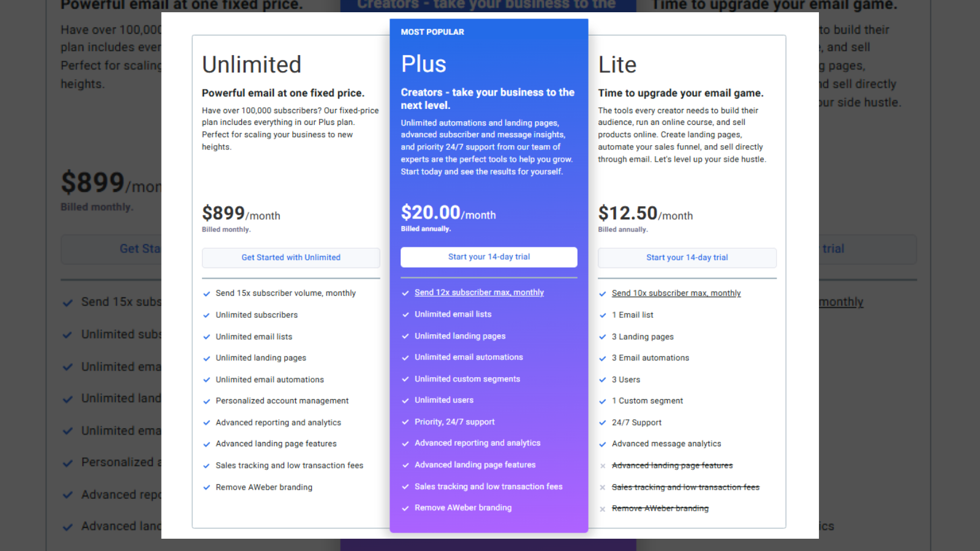
Task: Click checkmark beside Unlimited subscribers
Action: (x=207, y=315)
